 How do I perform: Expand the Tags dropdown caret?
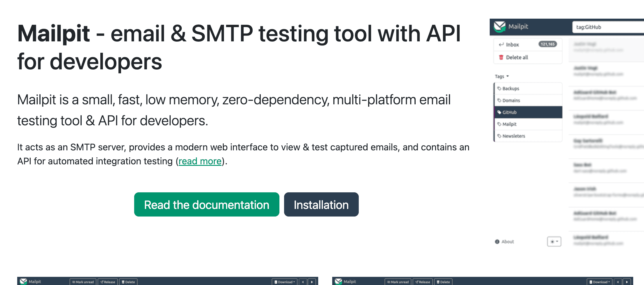508,76
